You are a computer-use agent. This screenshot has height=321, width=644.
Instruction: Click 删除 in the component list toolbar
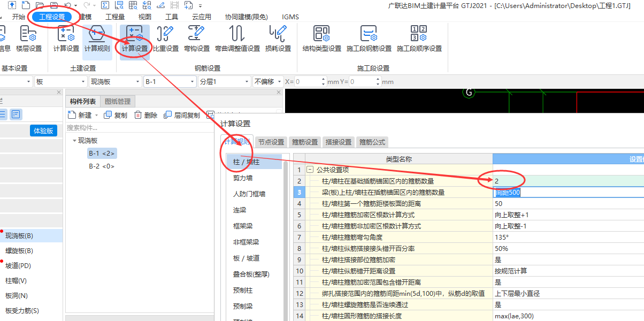coord(146,115)
